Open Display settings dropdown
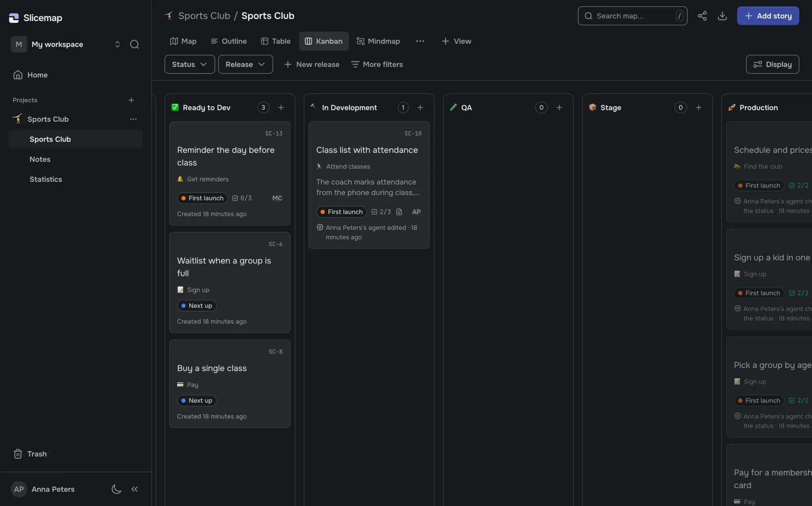 coord(773,64)
